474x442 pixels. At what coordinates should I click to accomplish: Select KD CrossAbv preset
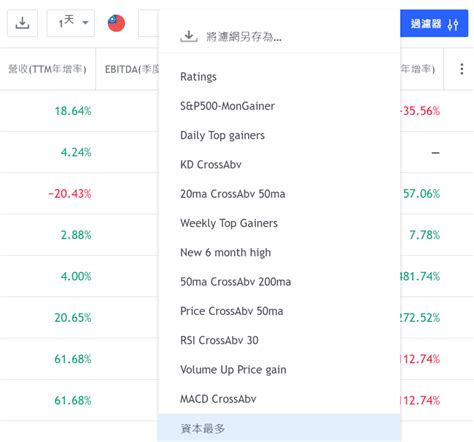[x=279, y=165]
